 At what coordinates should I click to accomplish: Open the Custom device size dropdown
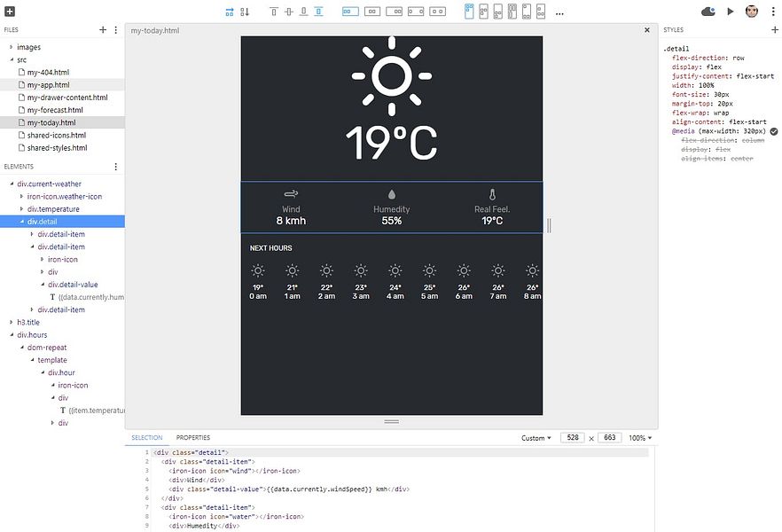[x=536, y=438]
